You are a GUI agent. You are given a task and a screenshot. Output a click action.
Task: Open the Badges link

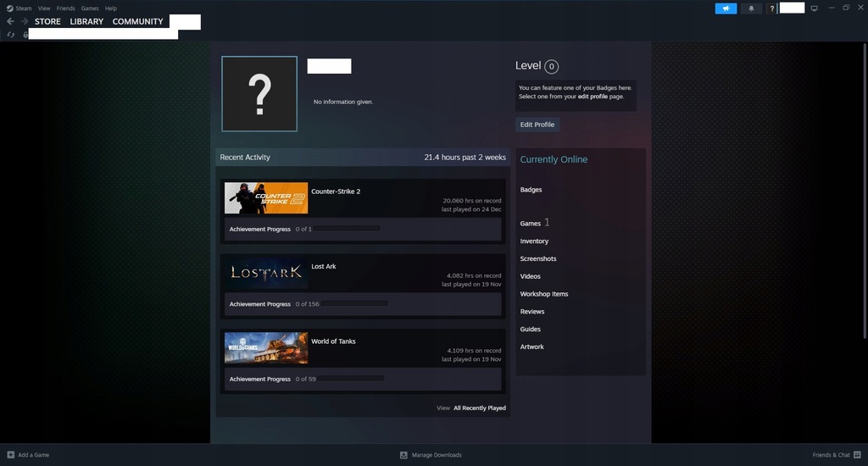(x=531, y=190)
